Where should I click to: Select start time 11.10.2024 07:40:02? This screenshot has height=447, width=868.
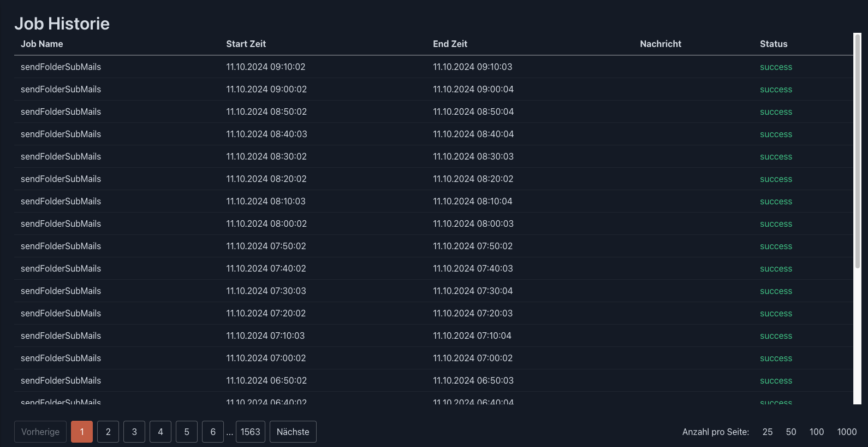pyautogui.click(x=266, y=268)
